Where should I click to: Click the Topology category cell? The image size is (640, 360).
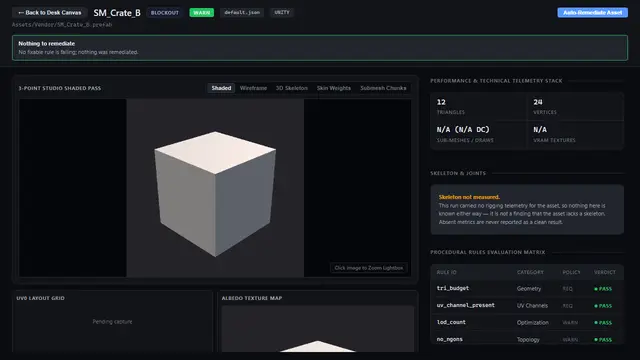(x=528, y=340)
